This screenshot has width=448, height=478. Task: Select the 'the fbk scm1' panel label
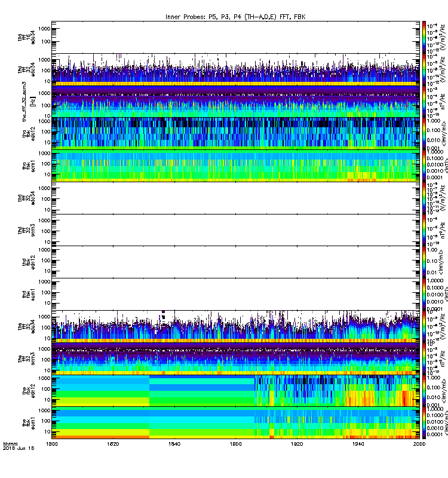pos(28,423)
